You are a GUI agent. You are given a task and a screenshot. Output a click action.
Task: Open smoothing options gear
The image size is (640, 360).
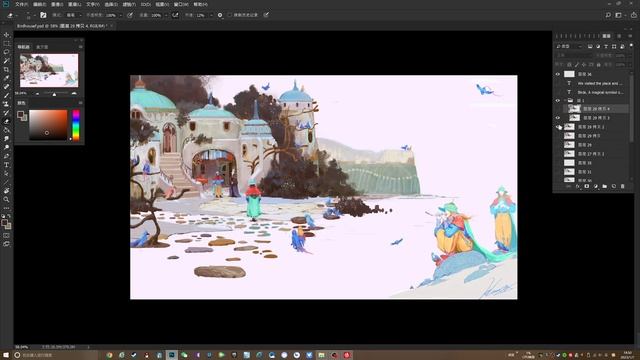click(x=220, y=15)
